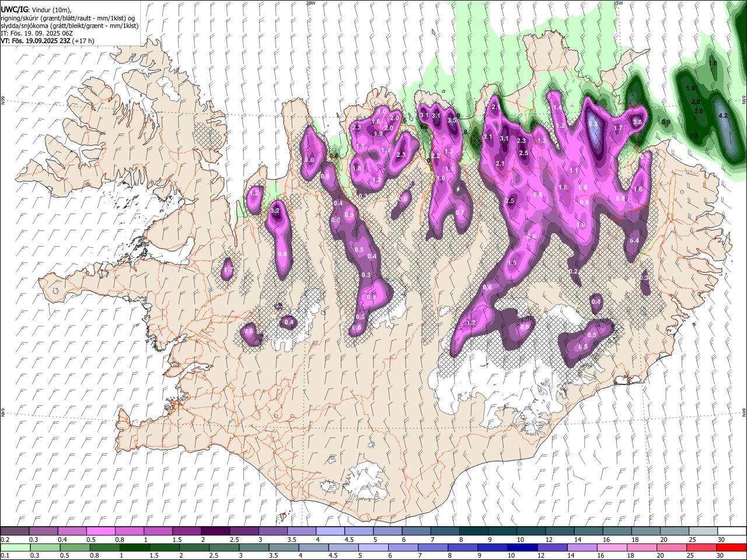Click the 'slydda/snjókoma (grátt/bleikt/grænt' description line

pos(69,25)
